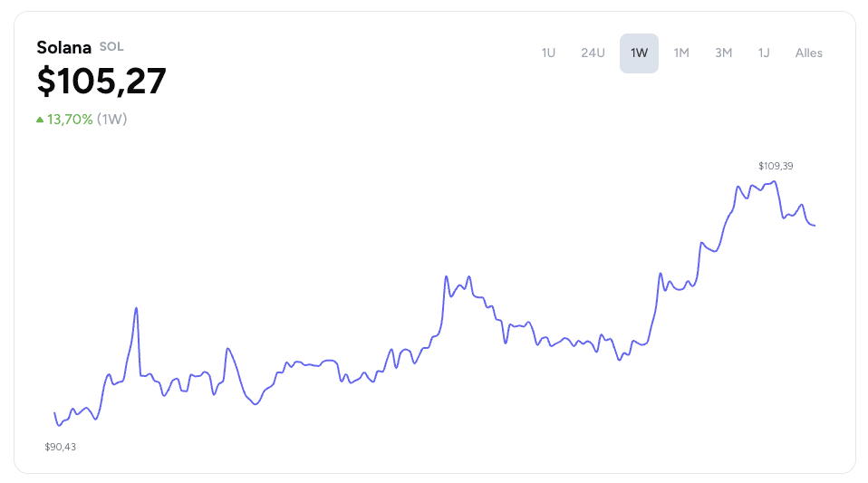This screenshot has height=483, width=868.
Task: Select the 1U time range tab
Action: click(548, 53)
